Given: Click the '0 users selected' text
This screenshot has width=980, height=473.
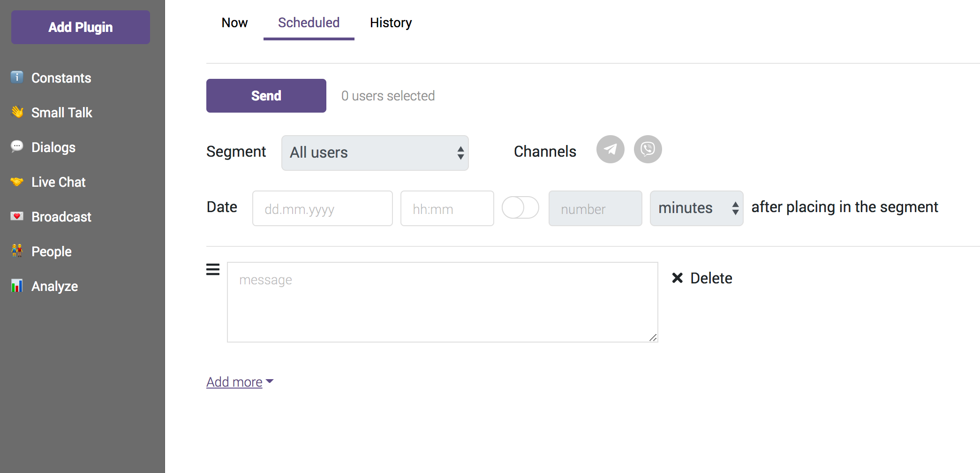Looking at the screenshot, I should click(388, 96).
